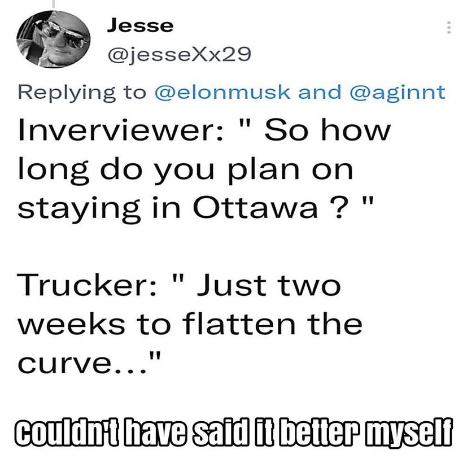476x476 pixels.
Task: Click the phrase "flatten the"
Action: tap(272, 325)
